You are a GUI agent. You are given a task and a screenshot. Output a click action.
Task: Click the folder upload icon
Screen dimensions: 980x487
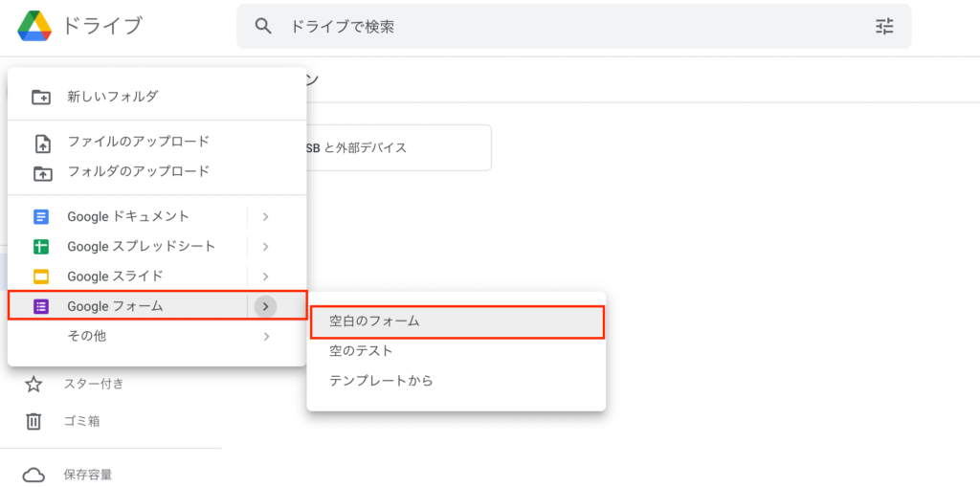pos(41,173)
